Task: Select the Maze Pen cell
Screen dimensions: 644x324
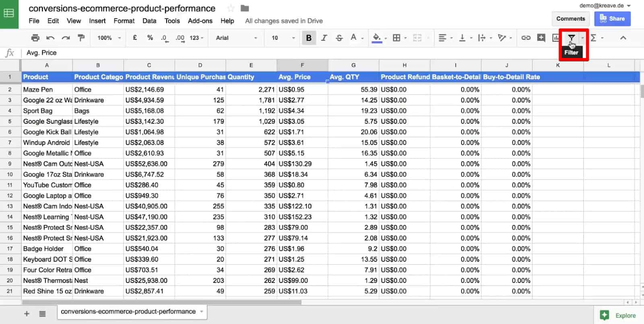Action: click(47, 89)
